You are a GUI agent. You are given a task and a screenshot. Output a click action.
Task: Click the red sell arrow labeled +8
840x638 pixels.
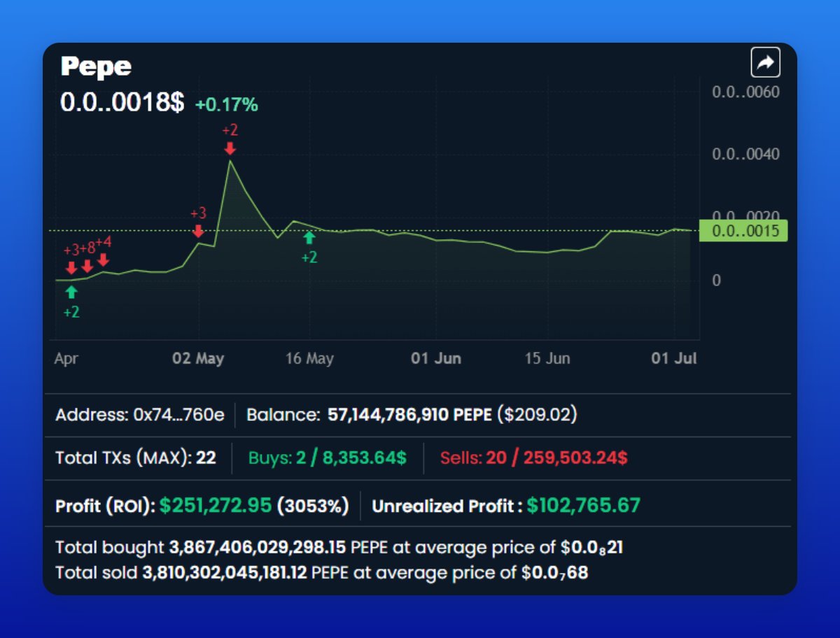87,267
